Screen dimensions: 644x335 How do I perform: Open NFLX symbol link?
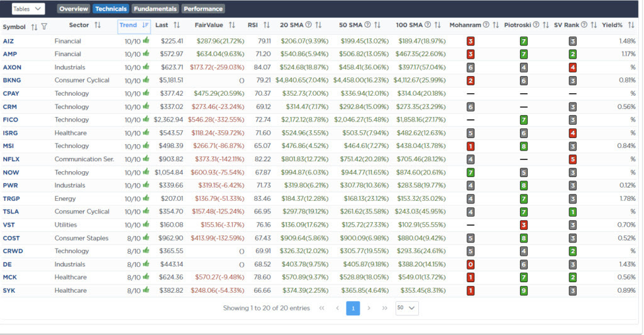point(11,159)
